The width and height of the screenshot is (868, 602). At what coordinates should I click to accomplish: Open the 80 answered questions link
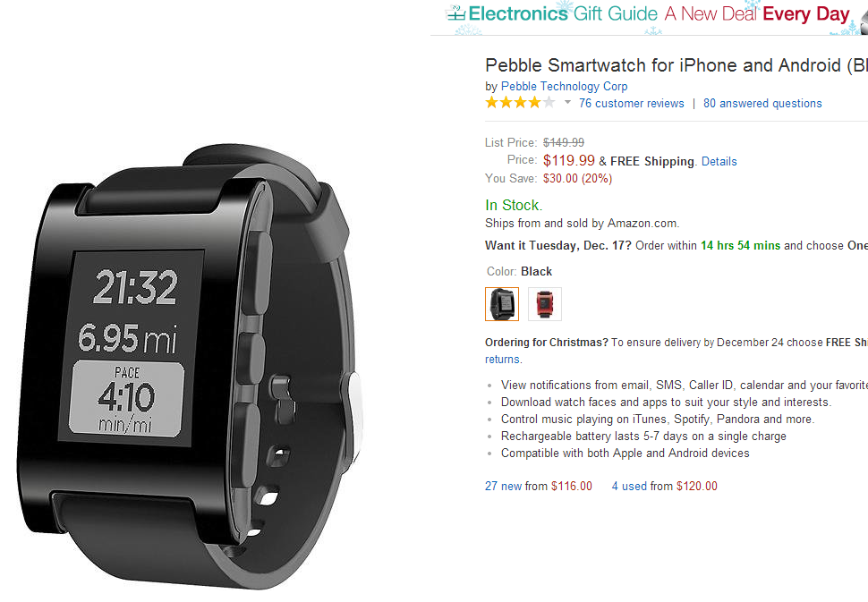pyautogui.click(x=762, y=104)
